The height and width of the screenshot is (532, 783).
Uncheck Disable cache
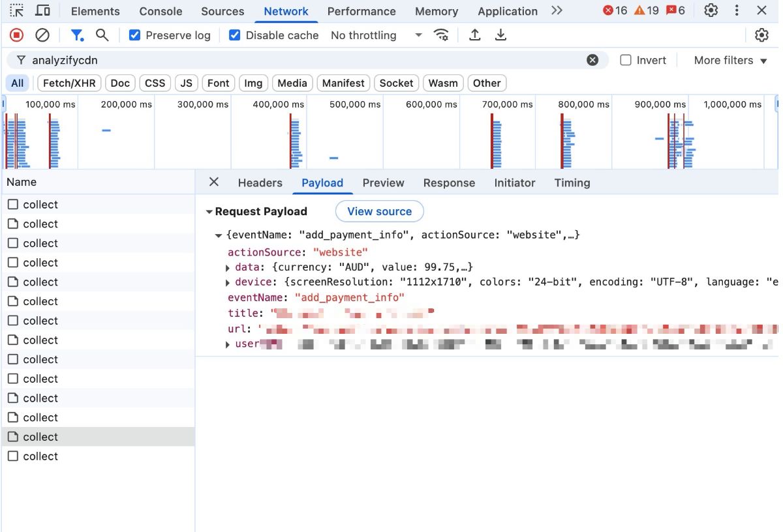235,35
